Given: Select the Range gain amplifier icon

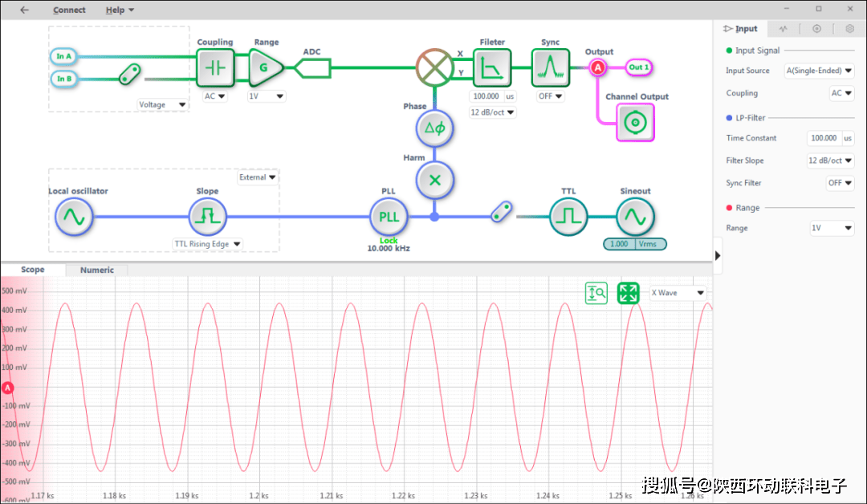Looking at the screenshot, I should 265,68.
